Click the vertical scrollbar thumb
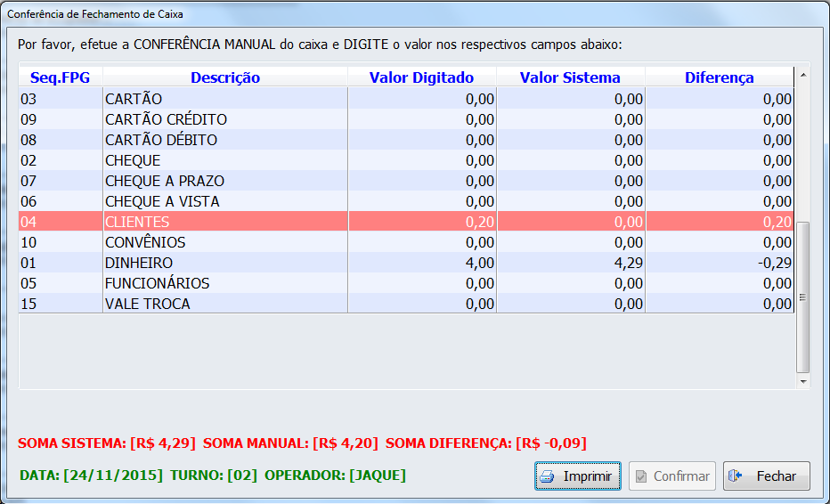This screenshot has width=830, height=504. 803,297
